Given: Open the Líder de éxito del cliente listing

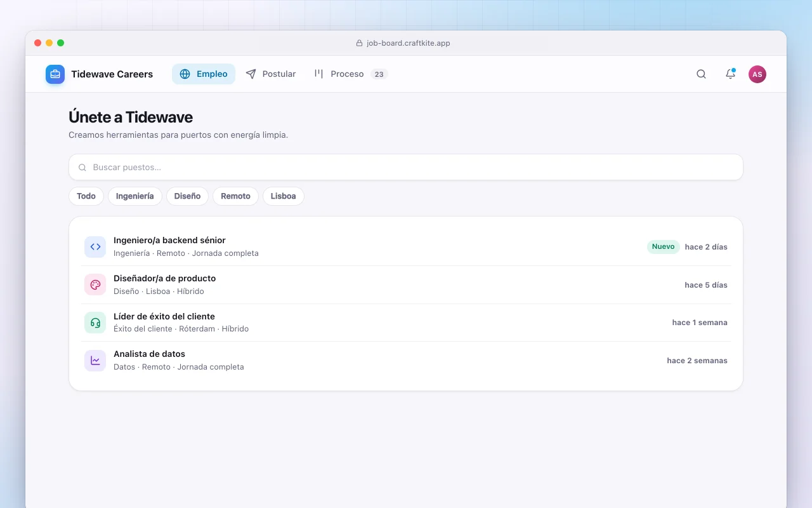Looking at the screenshot, I should coord(406,323).
